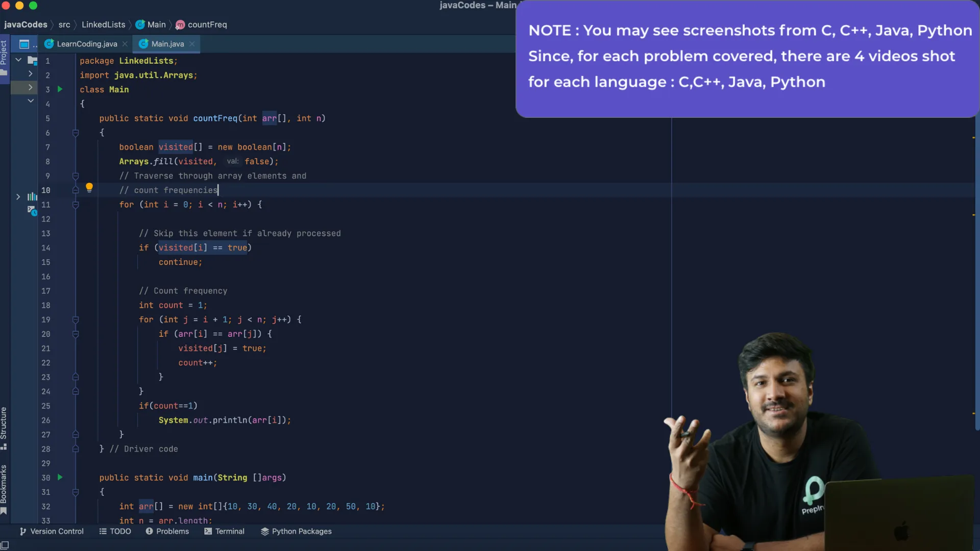Viewport: 980px width, 551px height.
Task: Expand the highlighted project tree folder
Action: pos(30,88)
